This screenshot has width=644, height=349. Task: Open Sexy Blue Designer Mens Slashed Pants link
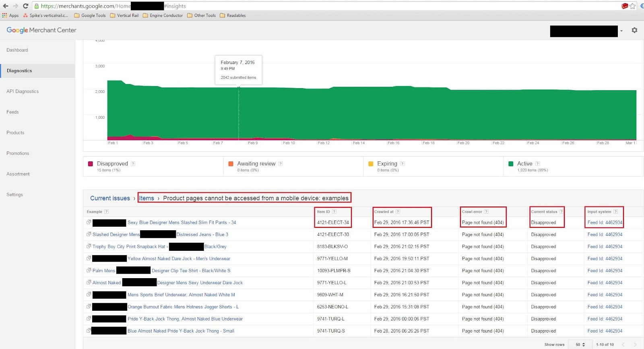point(182,223)
